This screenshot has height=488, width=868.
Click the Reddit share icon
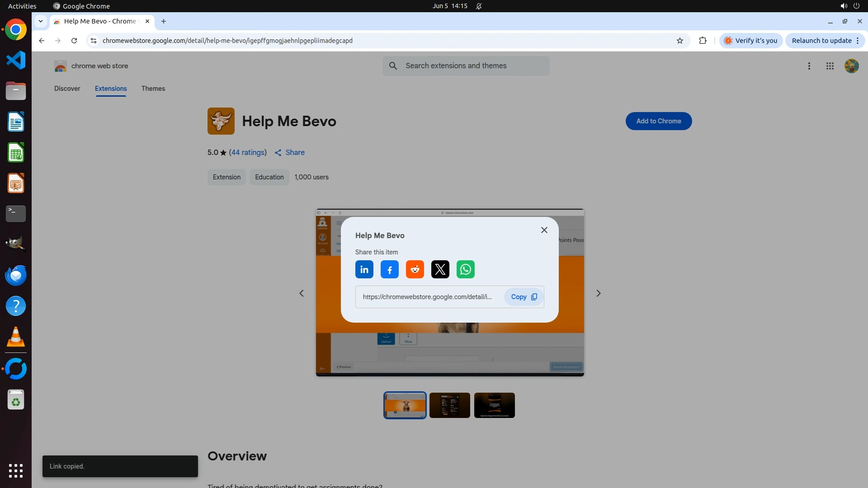coord(415,270)
